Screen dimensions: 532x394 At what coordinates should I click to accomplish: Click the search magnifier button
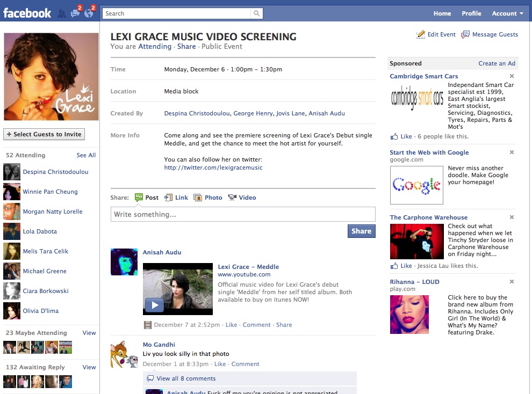point(257,13)
